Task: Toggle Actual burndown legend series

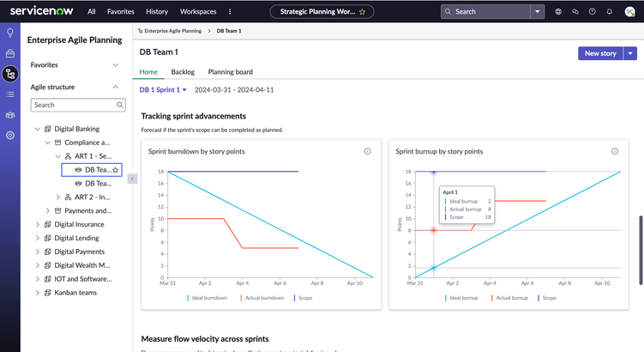Action: (262, 298)
